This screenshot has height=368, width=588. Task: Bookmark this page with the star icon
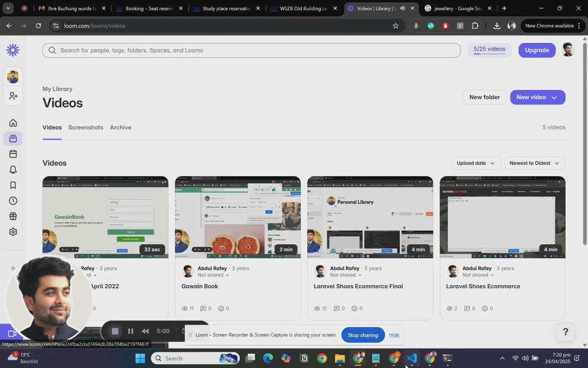pos(395,26)
